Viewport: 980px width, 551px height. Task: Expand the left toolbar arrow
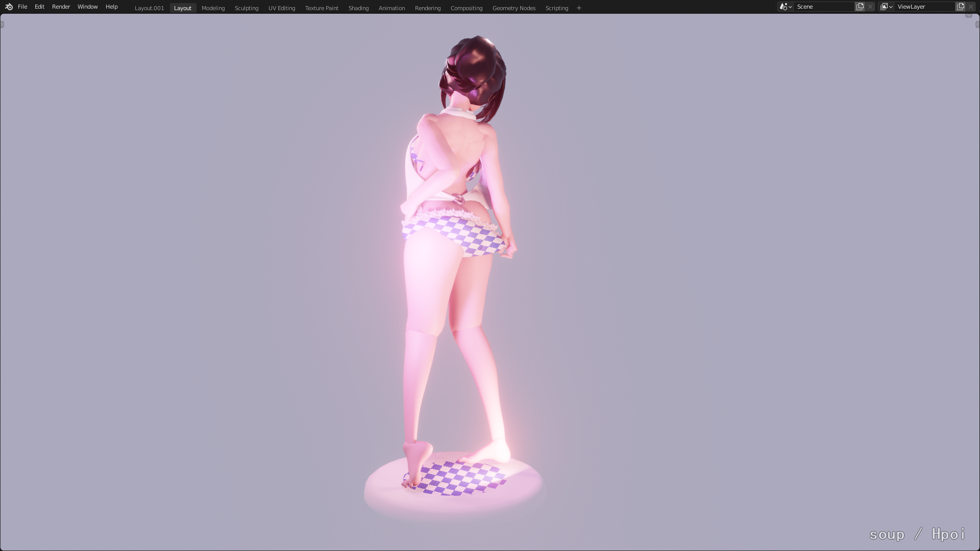2,24
